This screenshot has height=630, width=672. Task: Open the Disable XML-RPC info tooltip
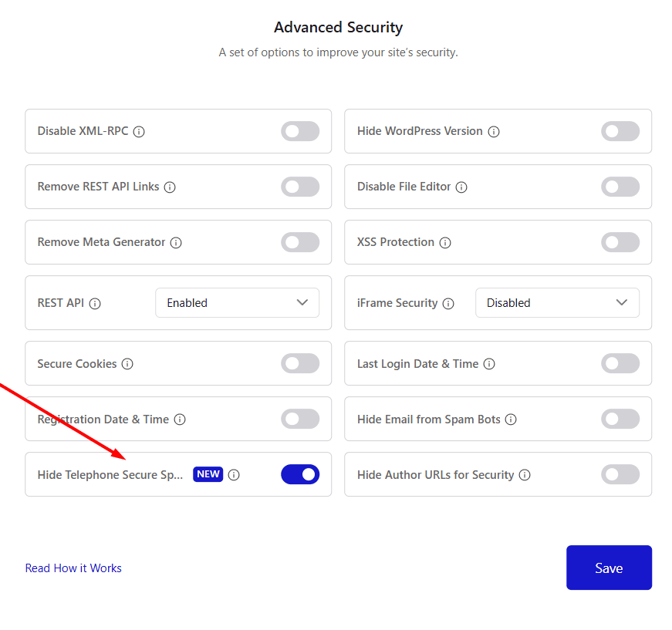[x=139, y=131]
